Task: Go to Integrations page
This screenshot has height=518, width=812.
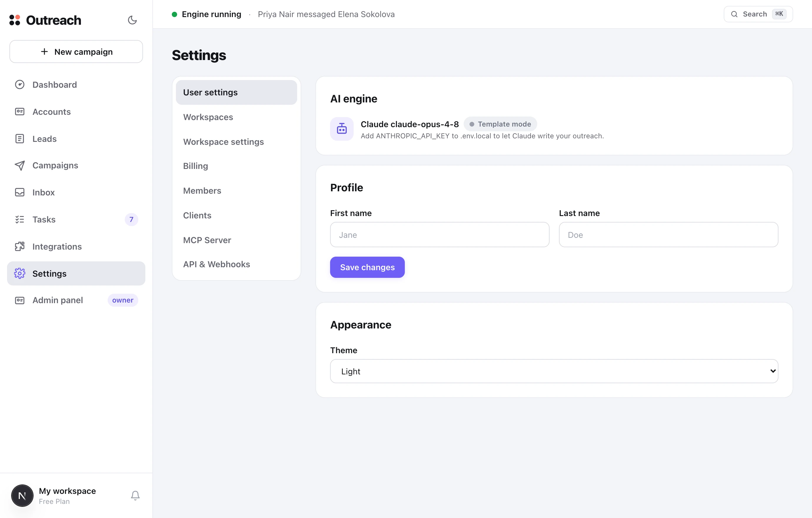Action: click(76, 247)
